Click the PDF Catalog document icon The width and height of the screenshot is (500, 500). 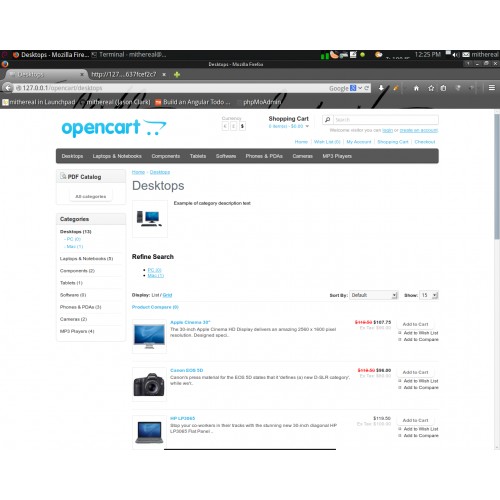coord(63,176)
